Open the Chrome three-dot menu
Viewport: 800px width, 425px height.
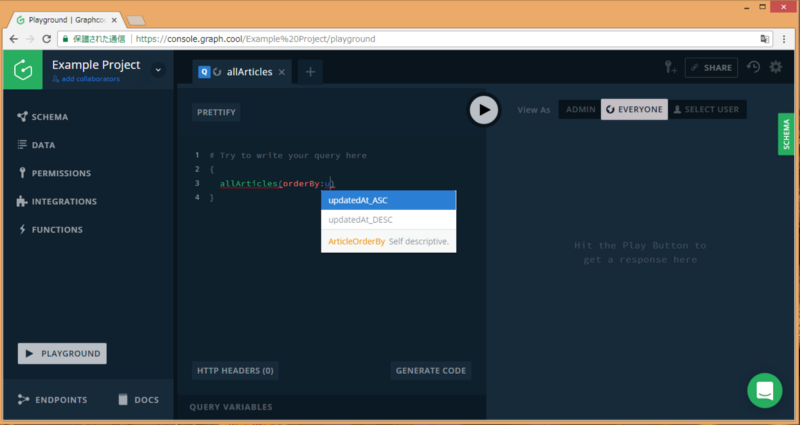pos(784,39)
